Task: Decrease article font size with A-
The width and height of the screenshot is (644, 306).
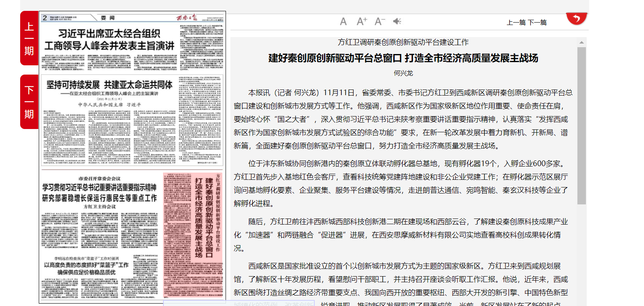Action: (x=380, y=21)
